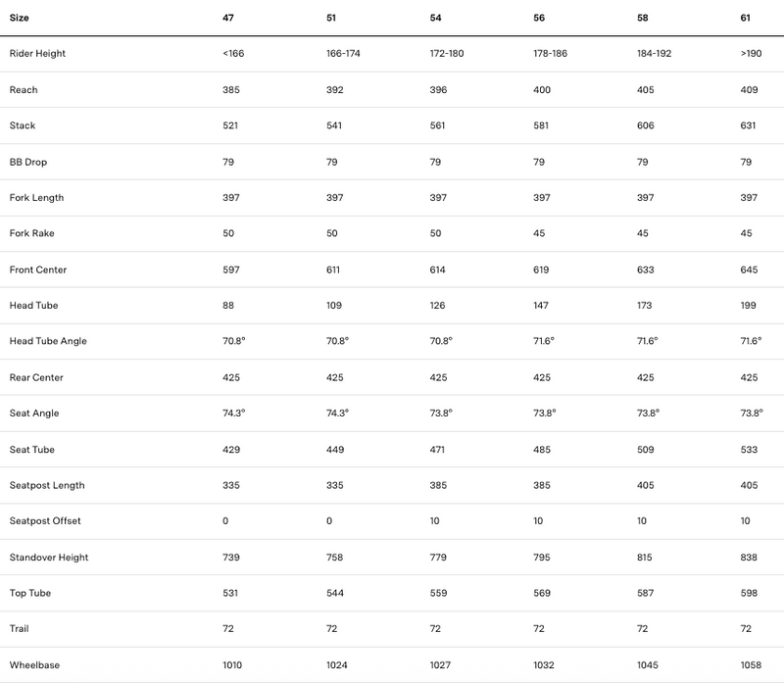The height and width of the screenshot is (683, 784).
Task: Click rider height range 178-186
Action: [550, 54]
